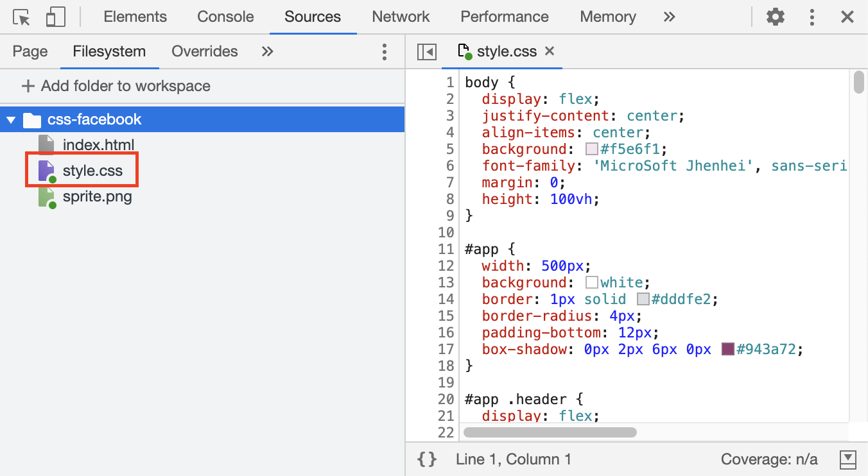This screenshot has height=476, width=868.
Task: Click line number 11 in the gutter
Action: pos(446,249)
